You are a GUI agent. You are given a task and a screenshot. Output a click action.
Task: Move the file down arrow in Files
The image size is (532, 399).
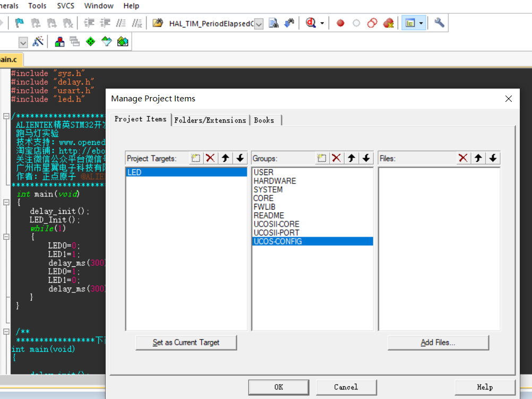pyautogui.click(x=493, y=158)
